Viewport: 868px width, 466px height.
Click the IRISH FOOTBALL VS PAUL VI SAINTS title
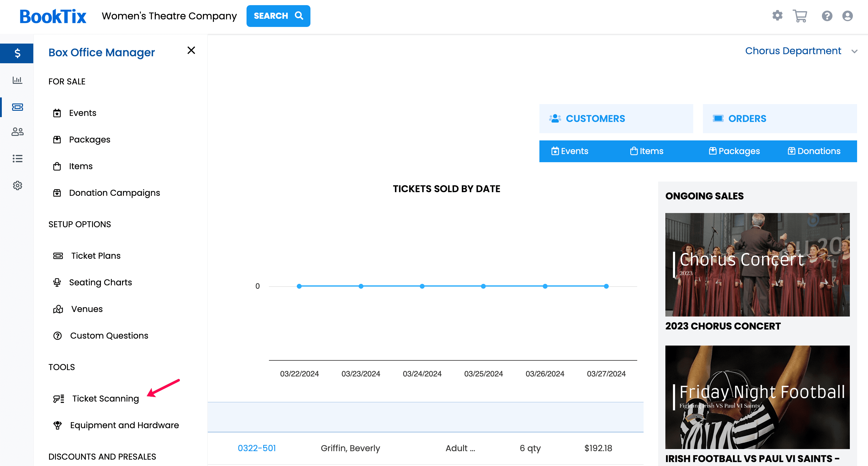coord(752,459)
